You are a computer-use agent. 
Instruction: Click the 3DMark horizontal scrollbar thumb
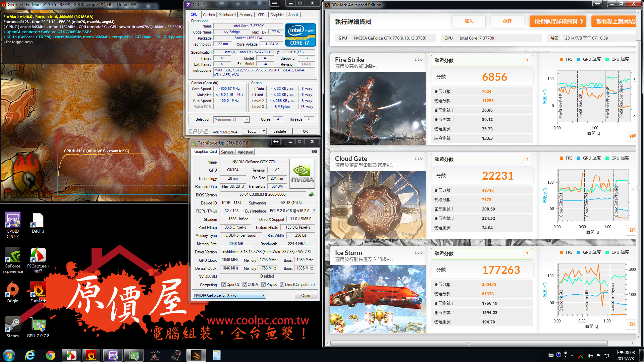tap(469, 343)
